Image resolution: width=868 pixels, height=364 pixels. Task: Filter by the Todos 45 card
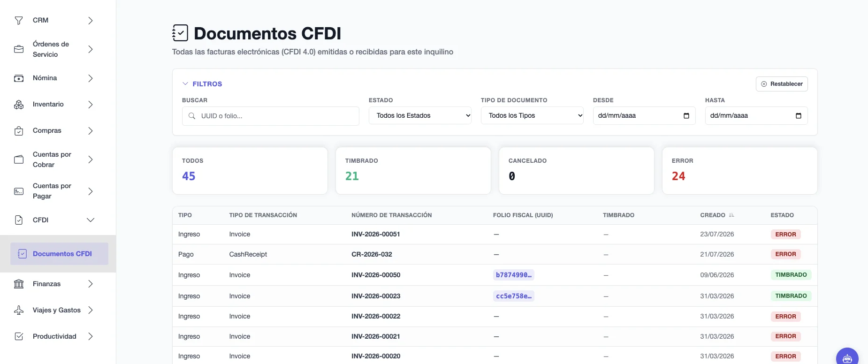point(250,171)
